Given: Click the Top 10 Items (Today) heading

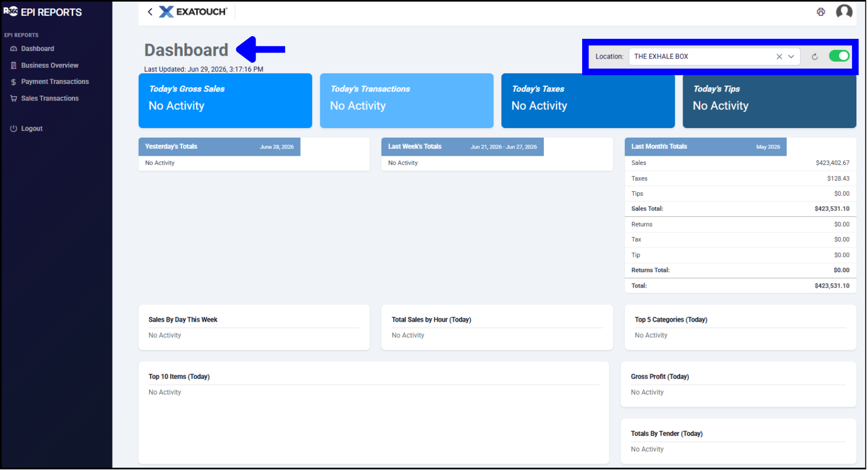Looking at the screenshot, I should [179, 377].
